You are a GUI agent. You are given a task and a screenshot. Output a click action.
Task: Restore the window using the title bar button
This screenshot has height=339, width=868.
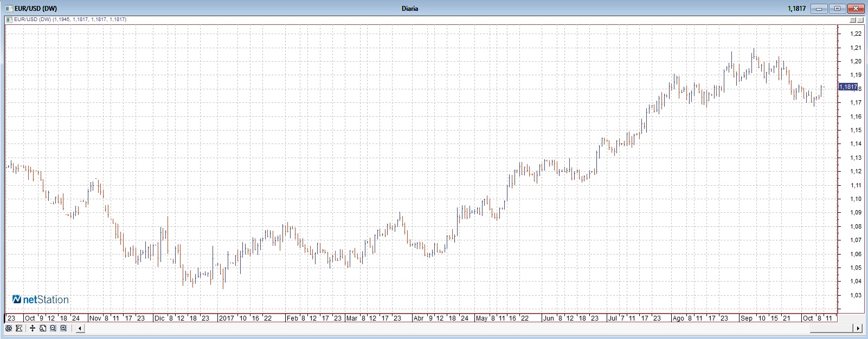coord(837,8)
